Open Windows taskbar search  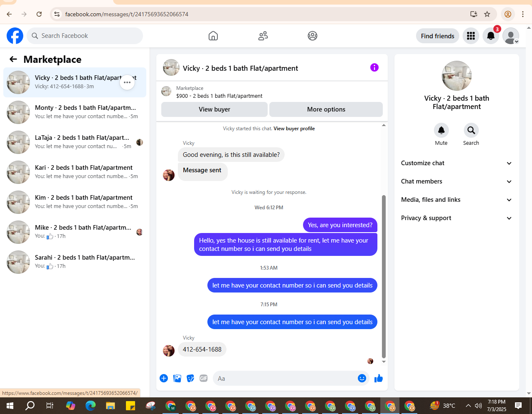pos(30,406)
